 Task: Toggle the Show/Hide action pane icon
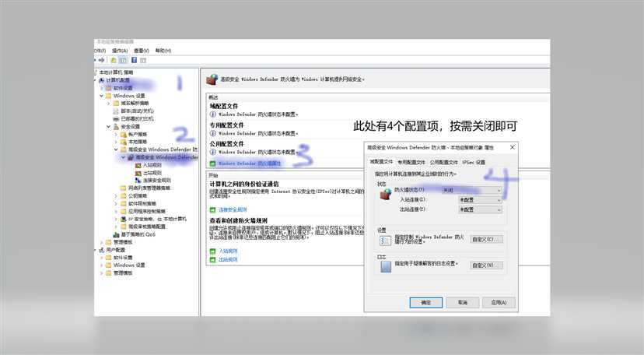(x=143, y=60)
